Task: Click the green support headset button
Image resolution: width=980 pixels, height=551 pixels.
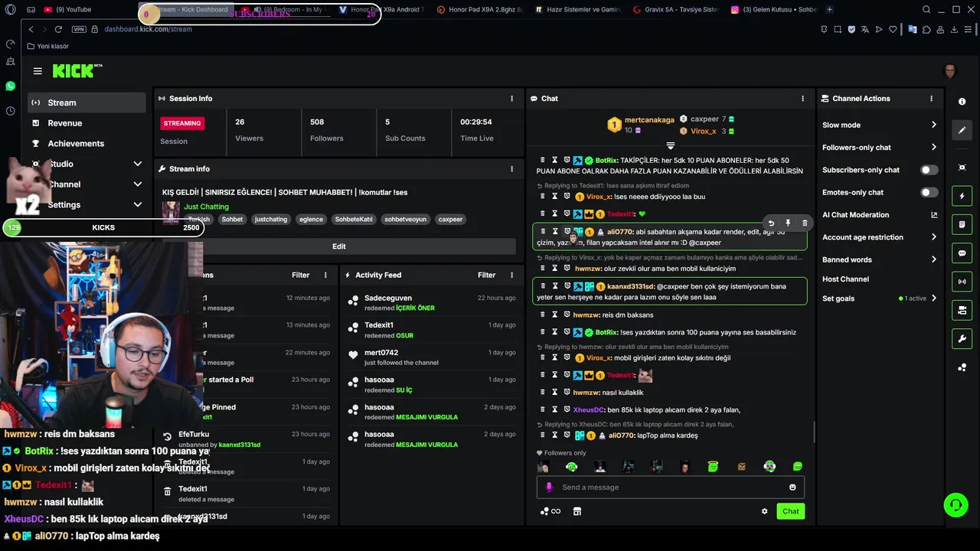Action: point(955,504)
